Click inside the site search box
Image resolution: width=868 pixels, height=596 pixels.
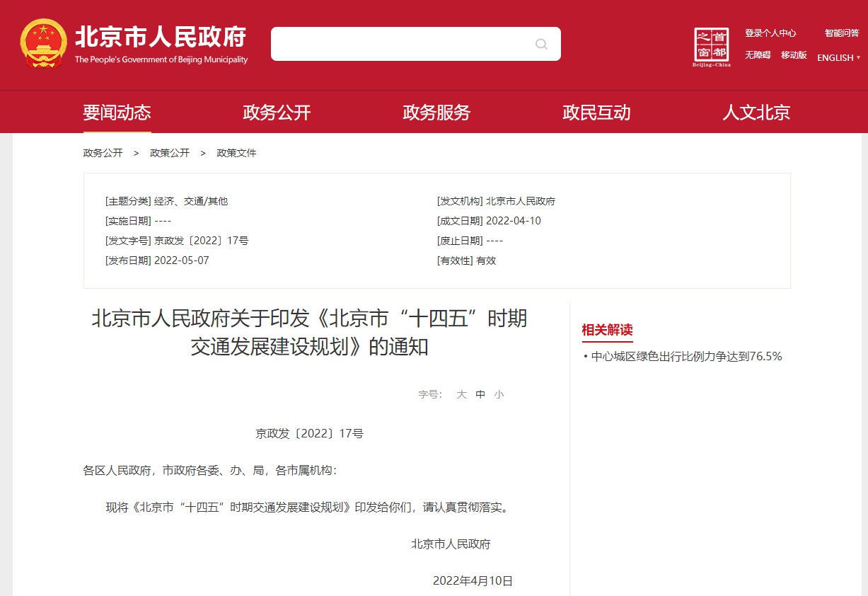point(400,44)
